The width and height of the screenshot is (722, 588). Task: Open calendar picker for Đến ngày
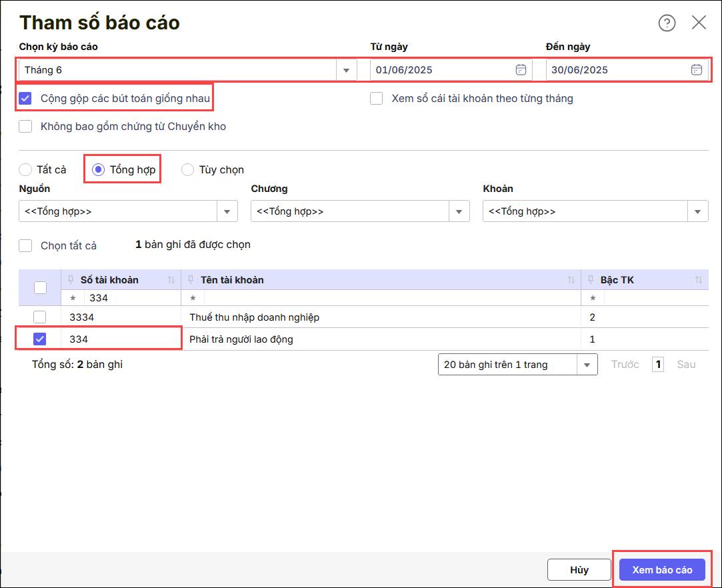tap(696, 69)
